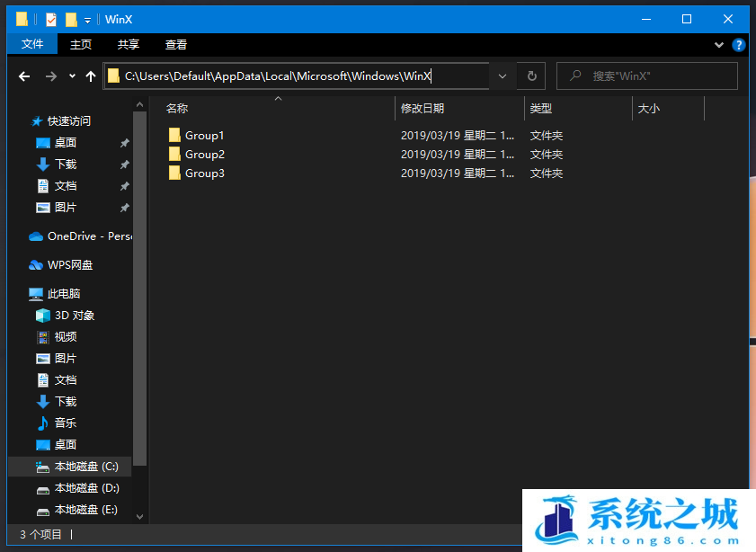Open the blue Help question icon
This screenshot has width=756, height=552.
click(738, 45)
